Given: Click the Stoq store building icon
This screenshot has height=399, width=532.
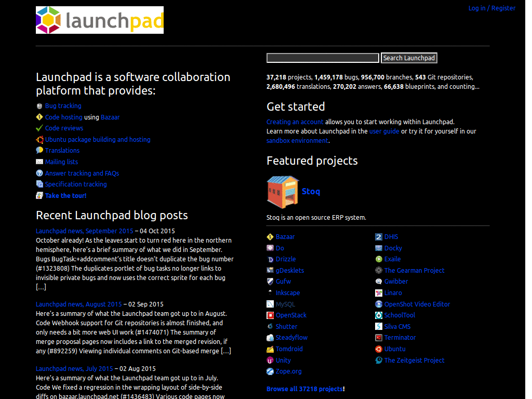Looking at the screenshot, I should (x=283, y=192).
